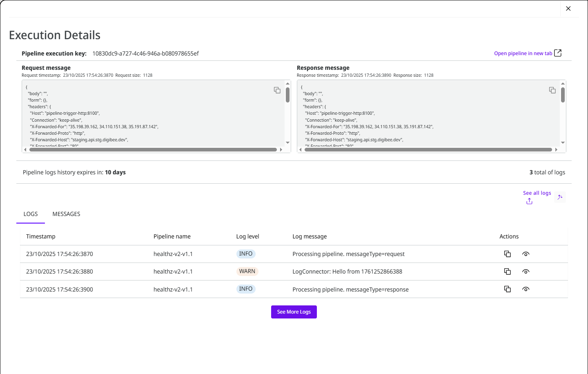Copy the request message content

(277, 90)
